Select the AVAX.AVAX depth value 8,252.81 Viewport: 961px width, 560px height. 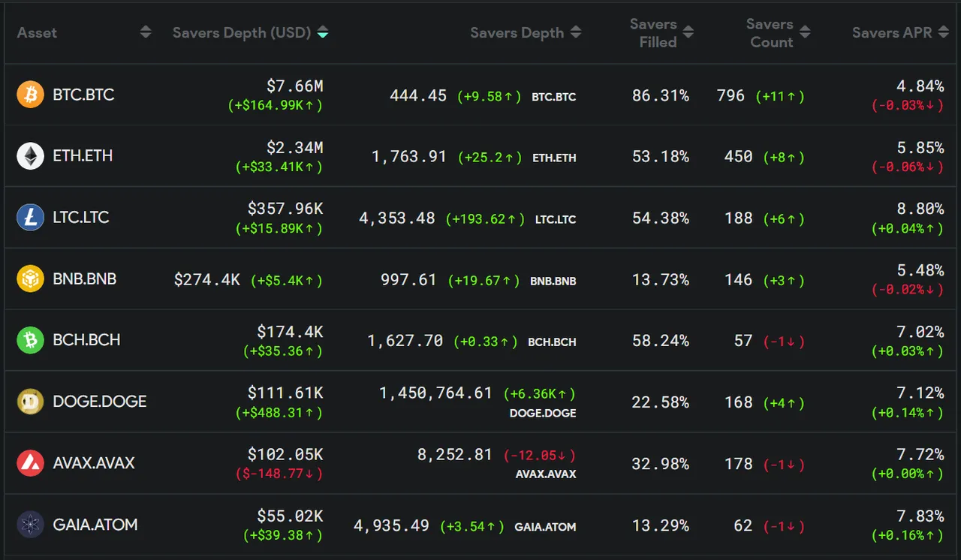click(x=455, y=455)
